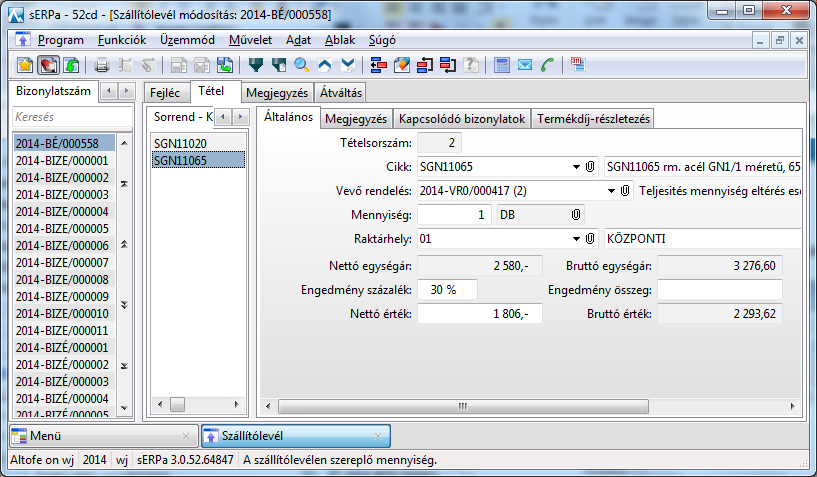Select document 2014-BIZE/000004 in the list
The image size is (817, 477).
(62, 211)
